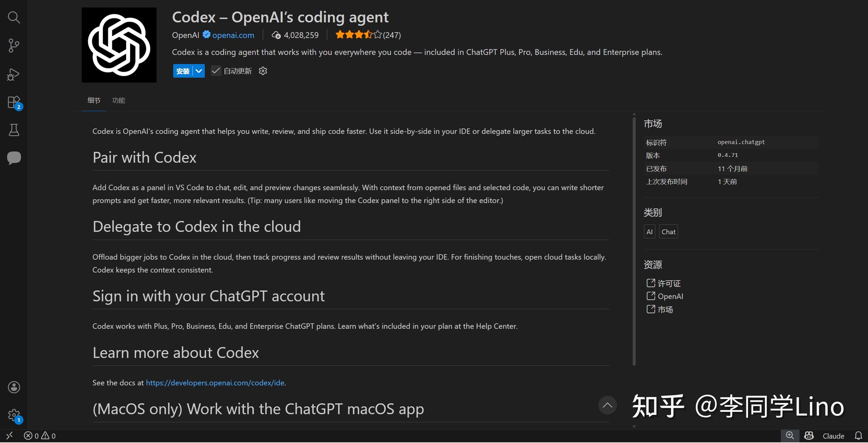
Task: Open extension settings gear next to 自动更新
Action: (263, 71)
